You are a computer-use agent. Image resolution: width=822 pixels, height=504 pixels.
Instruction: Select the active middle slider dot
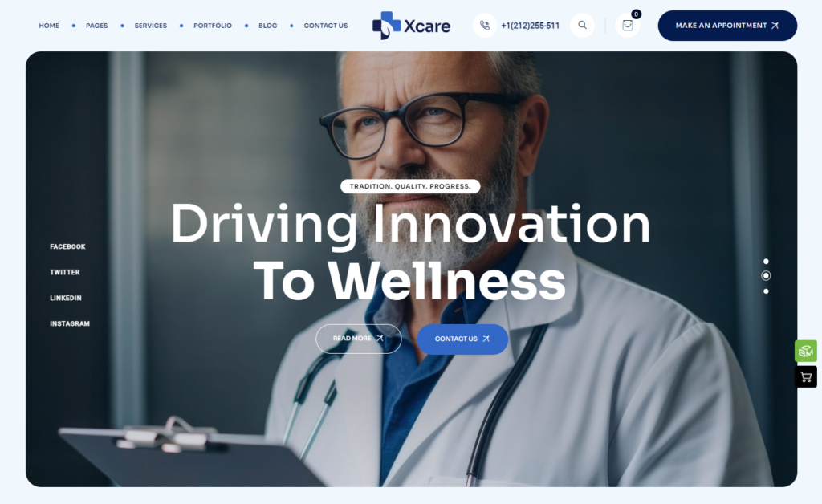point(766,275)
